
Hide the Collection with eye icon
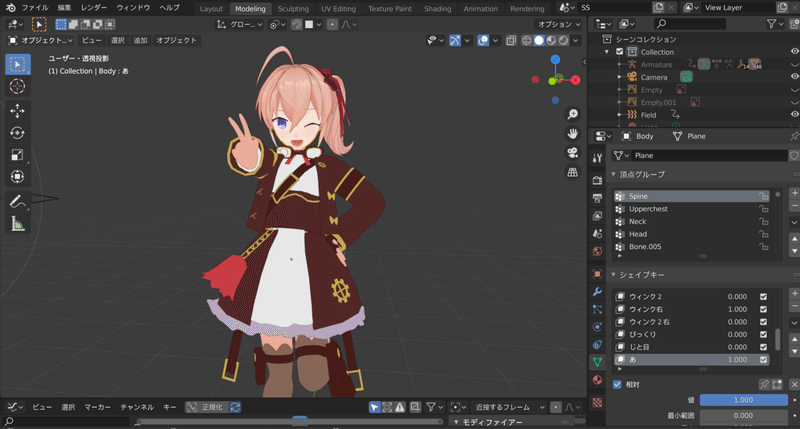click(794, 52)
